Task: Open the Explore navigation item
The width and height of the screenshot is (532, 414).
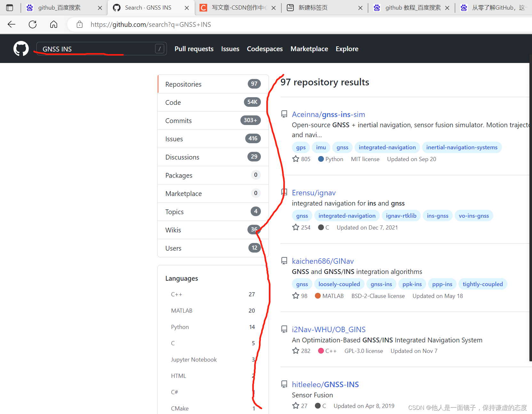Action: [347, 49]
